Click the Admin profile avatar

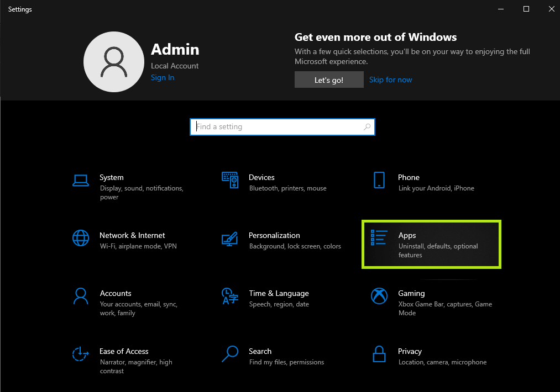click(x=114, y=62)
